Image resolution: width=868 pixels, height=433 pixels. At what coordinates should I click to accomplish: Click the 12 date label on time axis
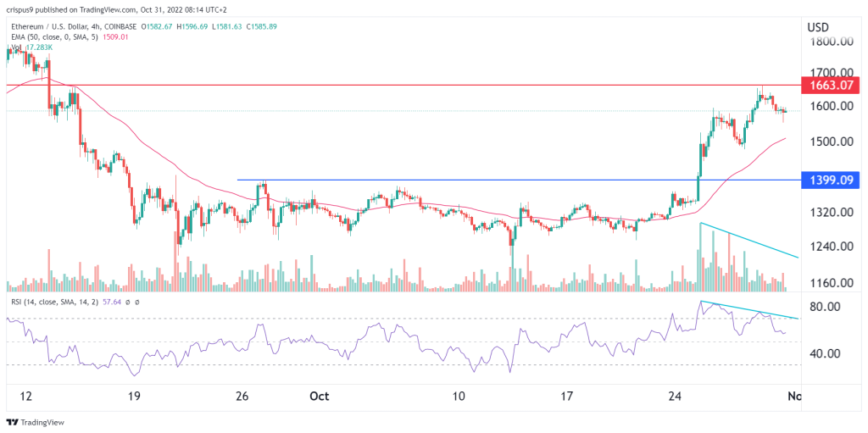pos(26,397)
